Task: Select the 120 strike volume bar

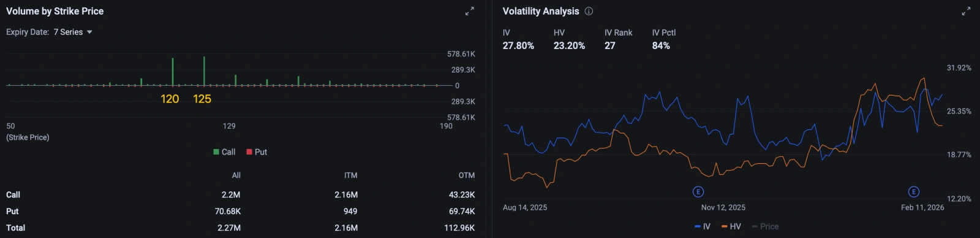Action: [173, 72]
